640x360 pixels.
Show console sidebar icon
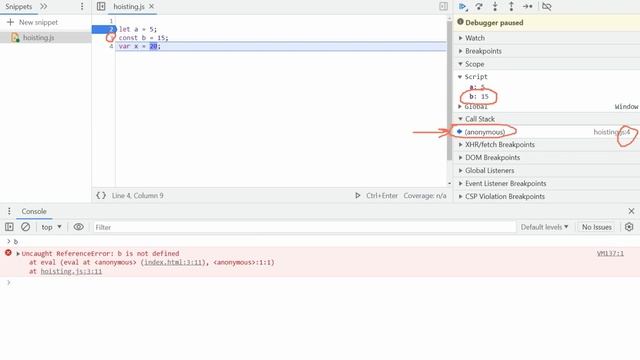pos(9,227)
